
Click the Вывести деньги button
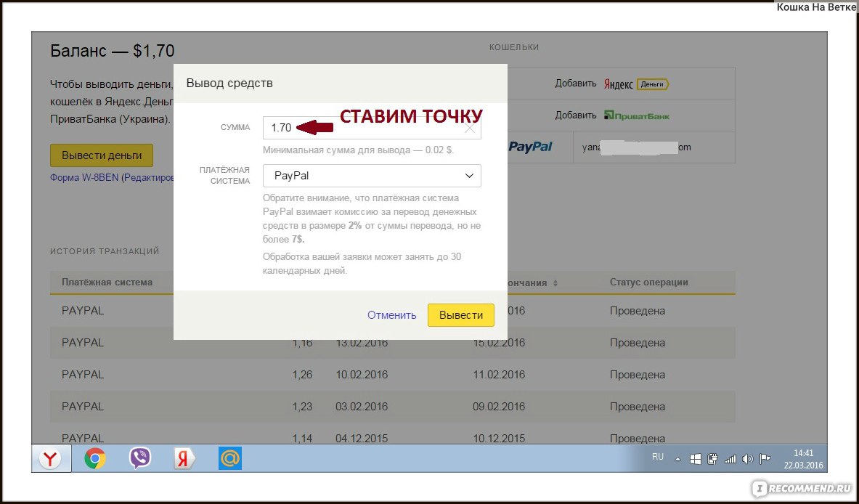coord(102,155)
